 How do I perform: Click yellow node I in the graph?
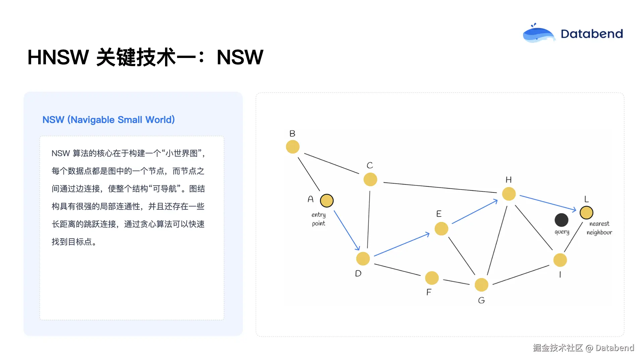coord(560,260)
